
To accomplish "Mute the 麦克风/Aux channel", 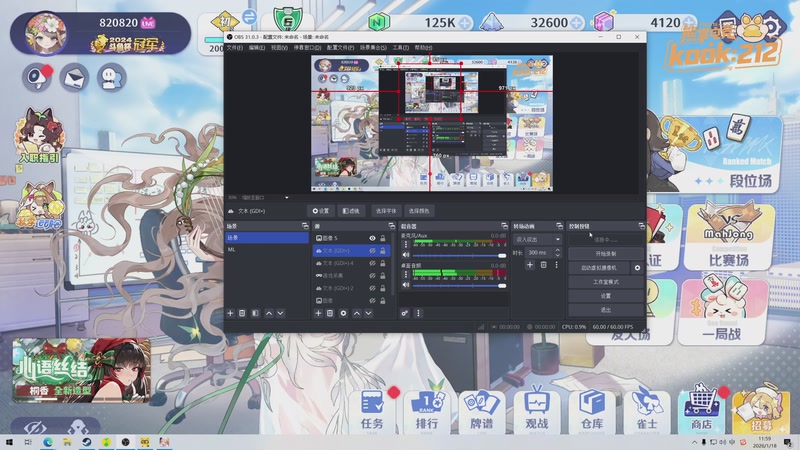I will (x=406, y=255).
